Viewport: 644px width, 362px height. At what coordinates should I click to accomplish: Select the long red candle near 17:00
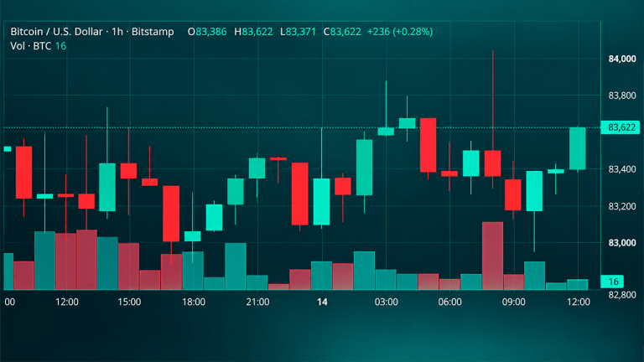171,214
